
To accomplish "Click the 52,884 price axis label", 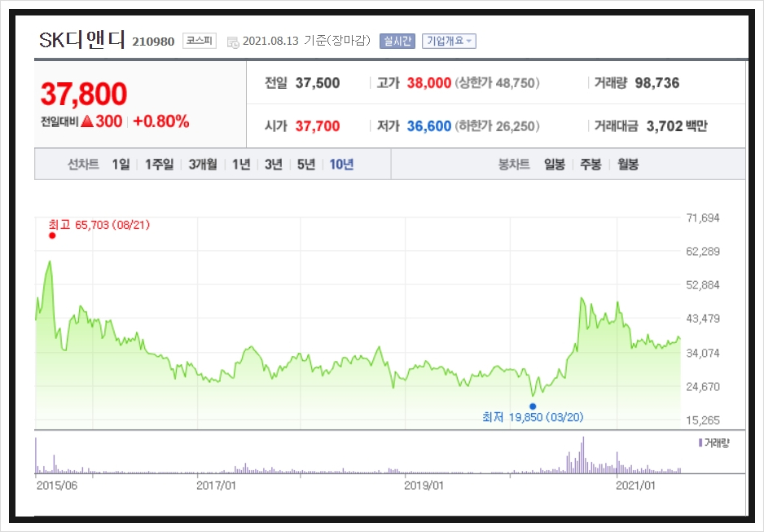I will click(x=703, y=285).
